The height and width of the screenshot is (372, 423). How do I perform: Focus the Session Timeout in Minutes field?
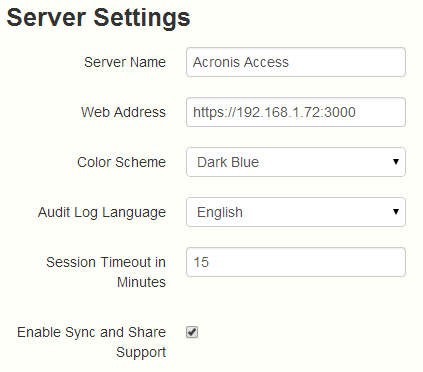[x=296, y=262]
